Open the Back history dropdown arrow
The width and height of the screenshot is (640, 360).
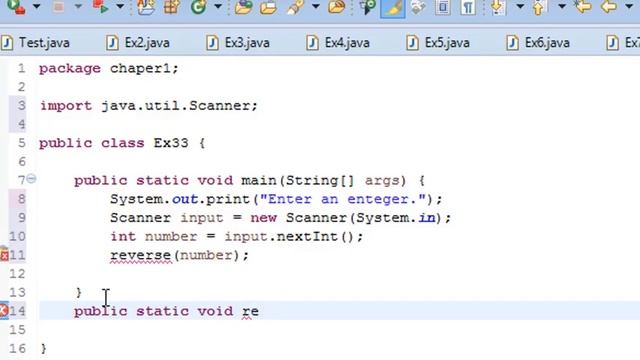pos(629,7)
